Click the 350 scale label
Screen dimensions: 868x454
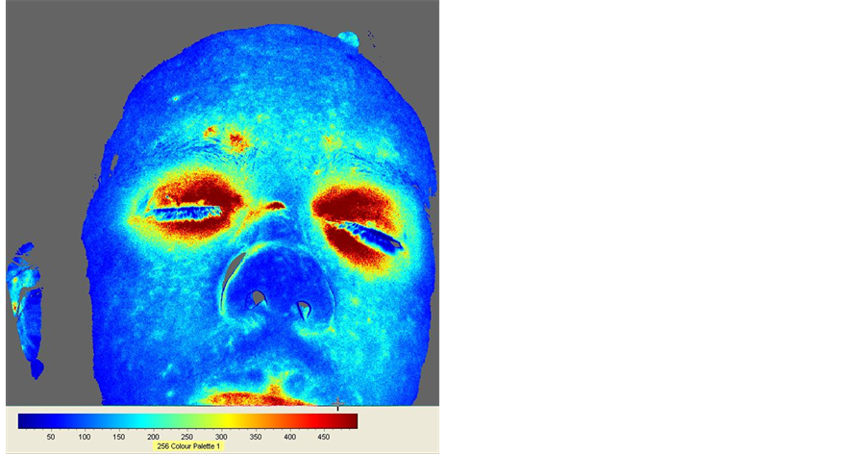click(x=256, y=437)
